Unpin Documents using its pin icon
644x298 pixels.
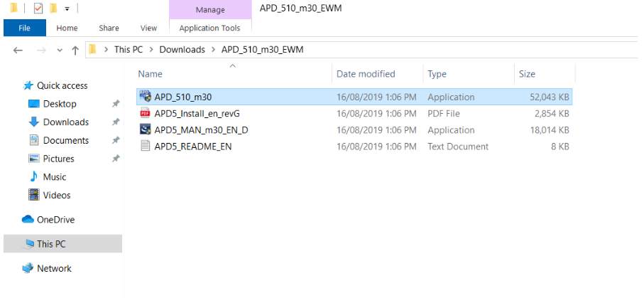point(116,140)
